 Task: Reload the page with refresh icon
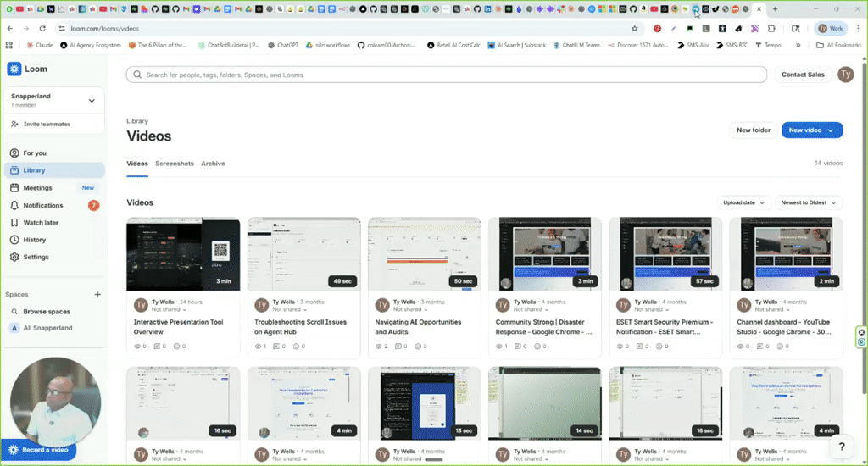(42, 28)
